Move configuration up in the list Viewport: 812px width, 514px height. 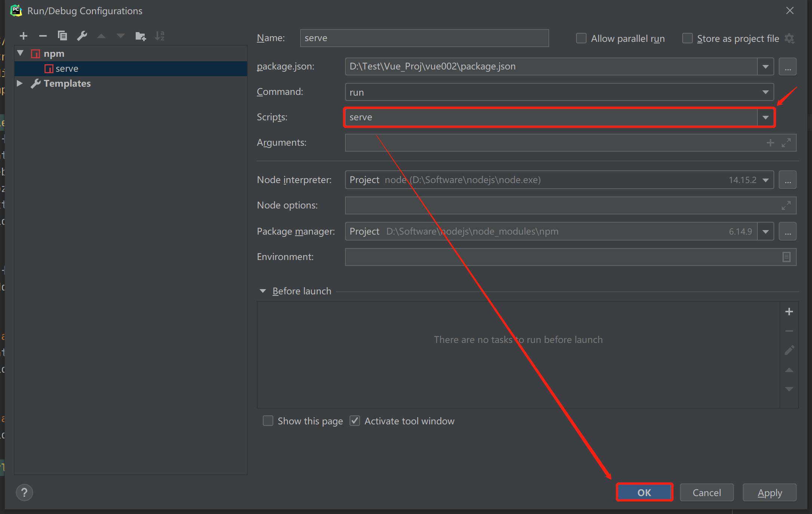click(x=101, y=36)
